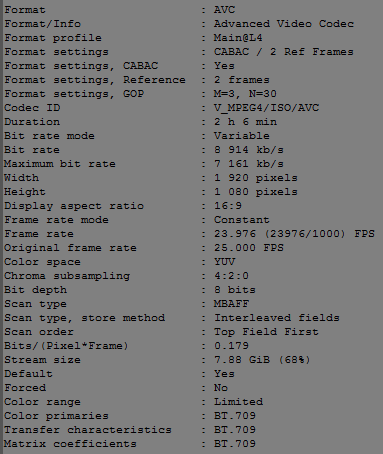
Task: Select the Format profile Main@L4 text
Action: tap(238, 38)
